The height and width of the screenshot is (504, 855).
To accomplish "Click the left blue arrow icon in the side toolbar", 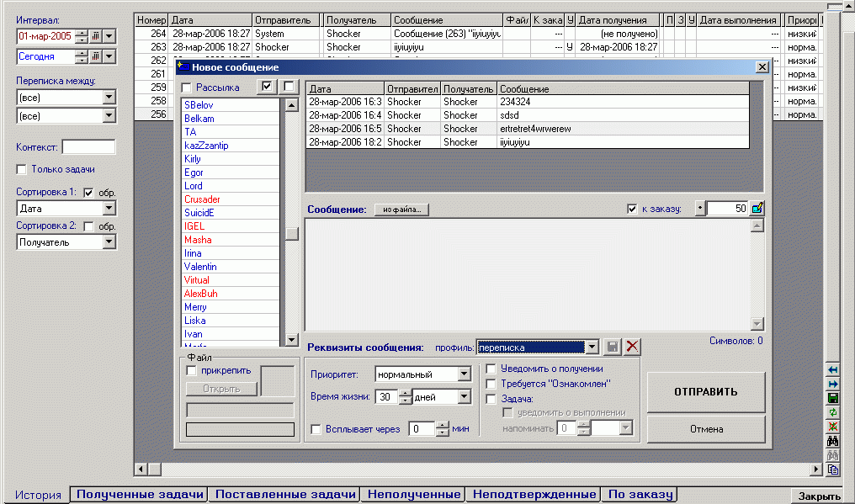I will tap(832, 370).
